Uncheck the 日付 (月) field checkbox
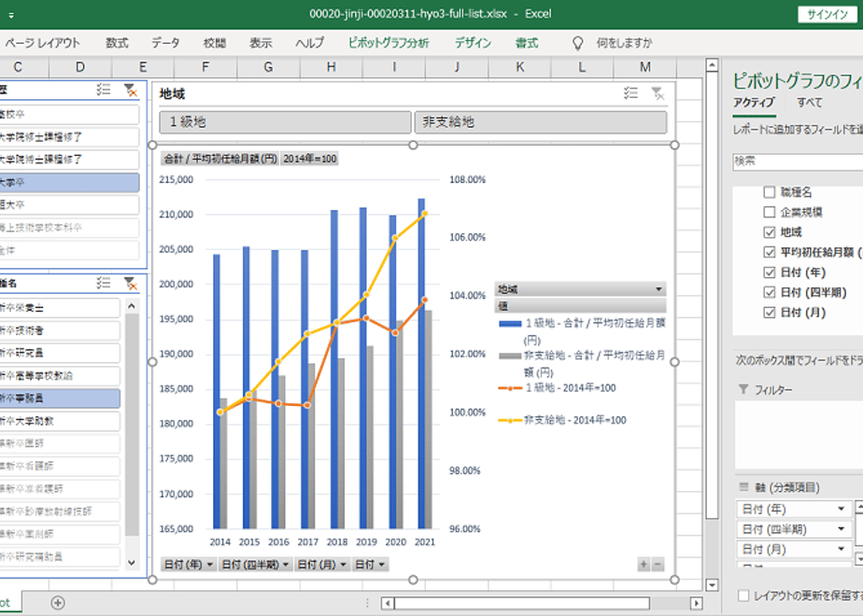The image size is (863, 616). (770, 313)
